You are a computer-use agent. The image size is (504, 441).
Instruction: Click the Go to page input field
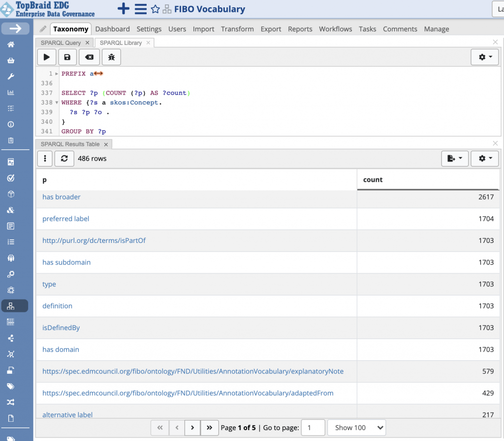[x=313, y=428]
